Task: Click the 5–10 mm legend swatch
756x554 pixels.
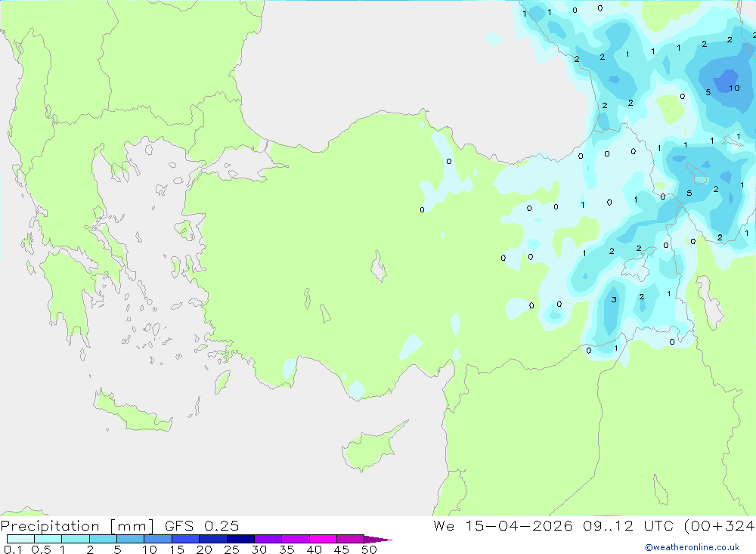Action: click(131, 539)
